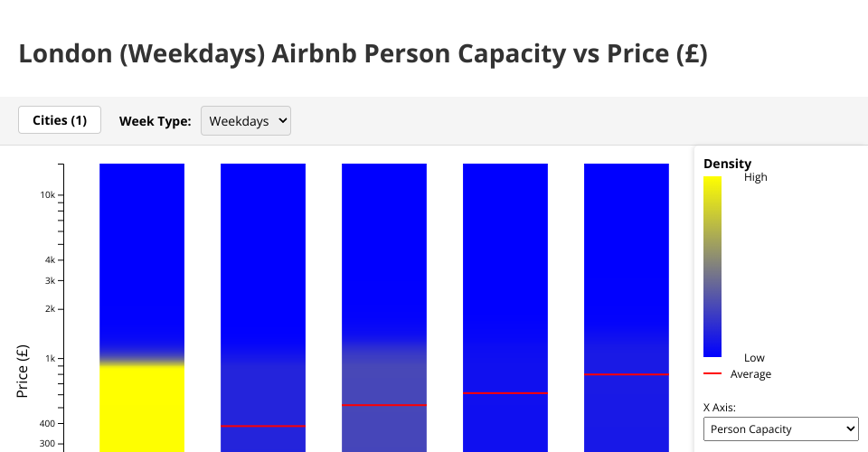Image resolution: width=868 pixels, height=452 pixels.
Task: Select the red average line in third column
Action: (x=384, y=405)
